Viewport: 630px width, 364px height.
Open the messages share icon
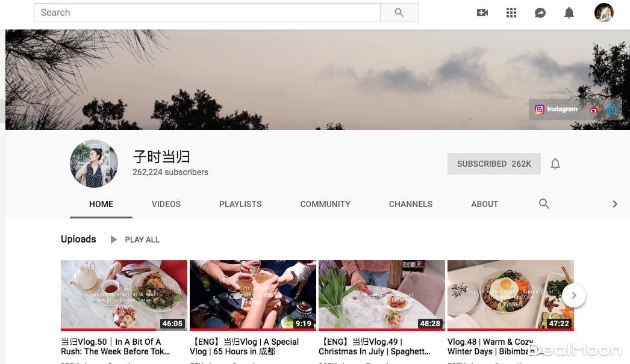(540, 13)
